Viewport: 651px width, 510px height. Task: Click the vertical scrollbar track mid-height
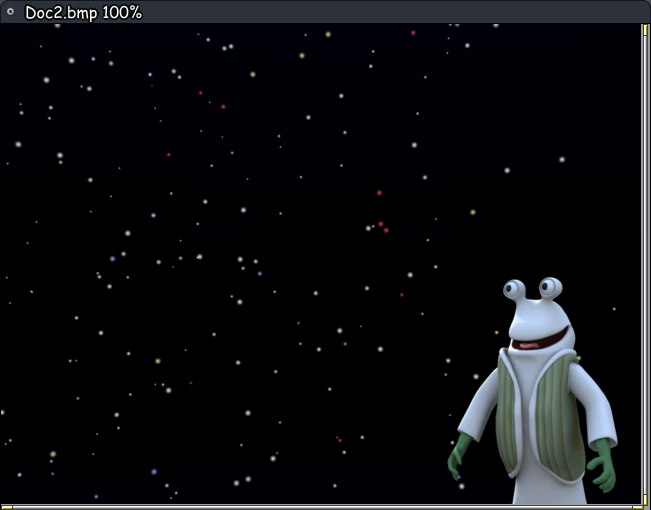pos(646,265)
